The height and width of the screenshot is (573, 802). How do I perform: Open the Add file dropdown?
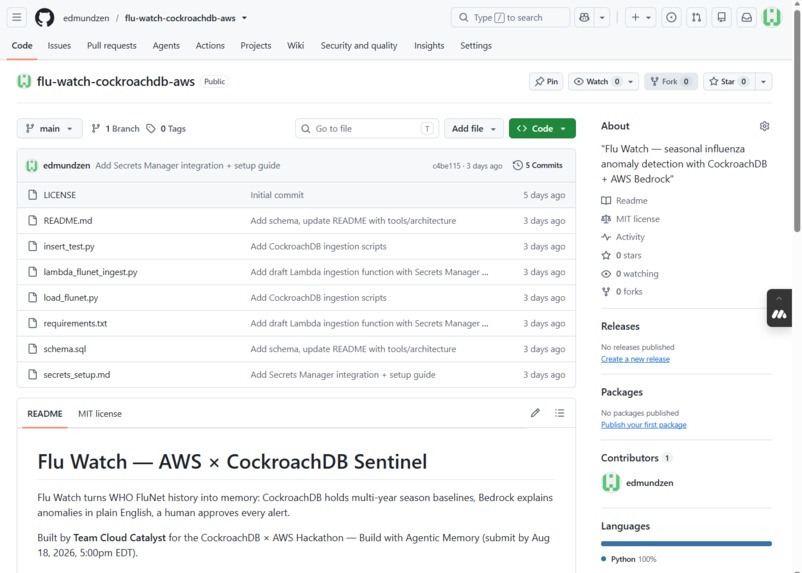click(x=474, y=128)
